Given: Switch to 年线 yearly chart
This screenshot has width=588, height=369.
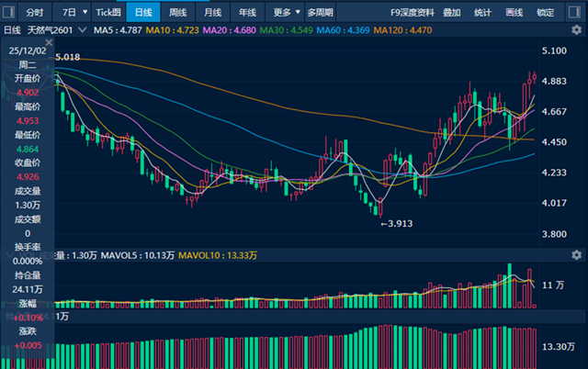Looking at the screenshot, I should (247, 13).
